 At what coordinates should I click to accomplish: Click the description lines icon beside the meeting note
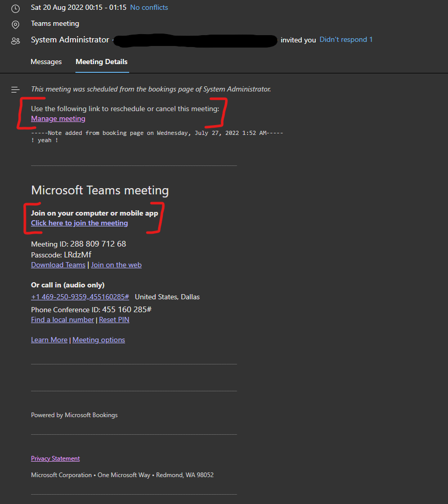click(16, 89)
